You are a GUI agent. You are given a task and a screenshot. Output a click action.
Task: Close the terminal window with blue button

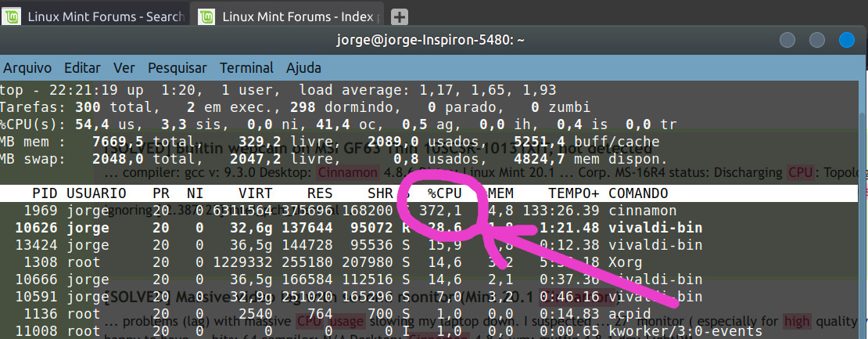[847, 40]
